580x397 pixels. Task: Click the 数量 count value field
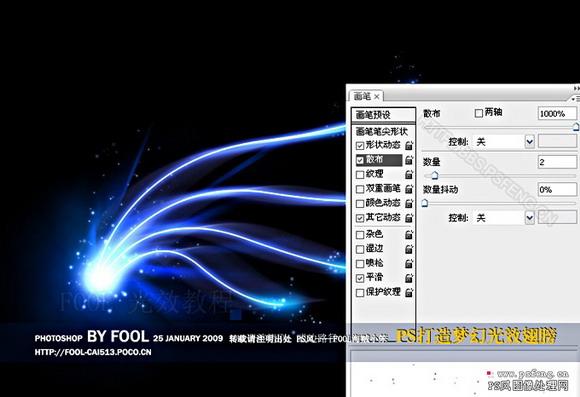[x=557, y=162]
